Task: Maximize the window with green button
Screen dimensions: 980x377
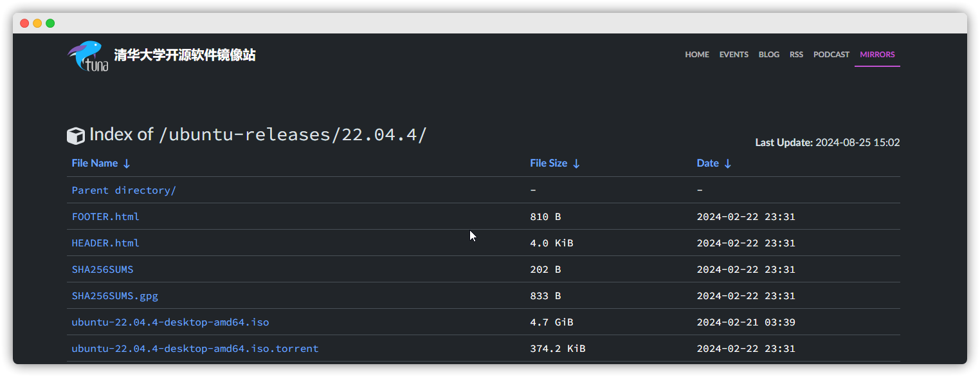Action: click(50, 23)
